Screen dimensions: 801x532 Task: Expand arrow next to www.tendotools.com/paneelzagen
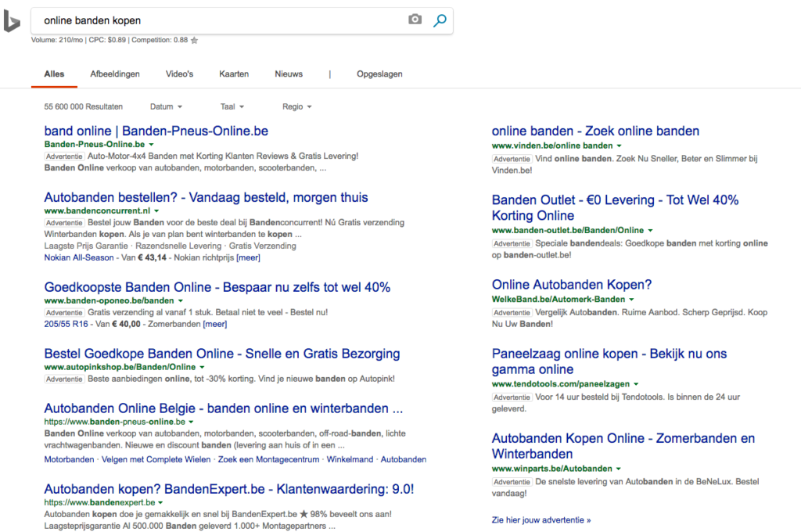(x=636, y=384)
